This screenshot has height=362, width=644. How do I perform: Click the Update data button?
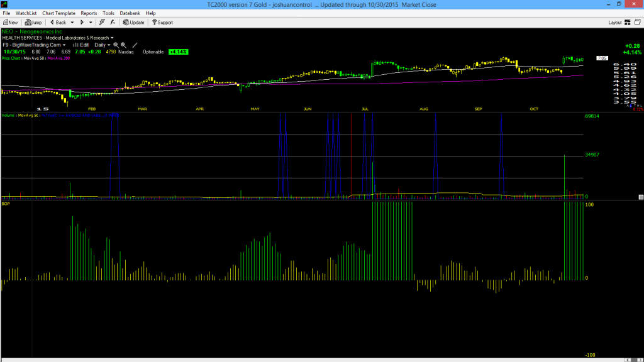134,22
